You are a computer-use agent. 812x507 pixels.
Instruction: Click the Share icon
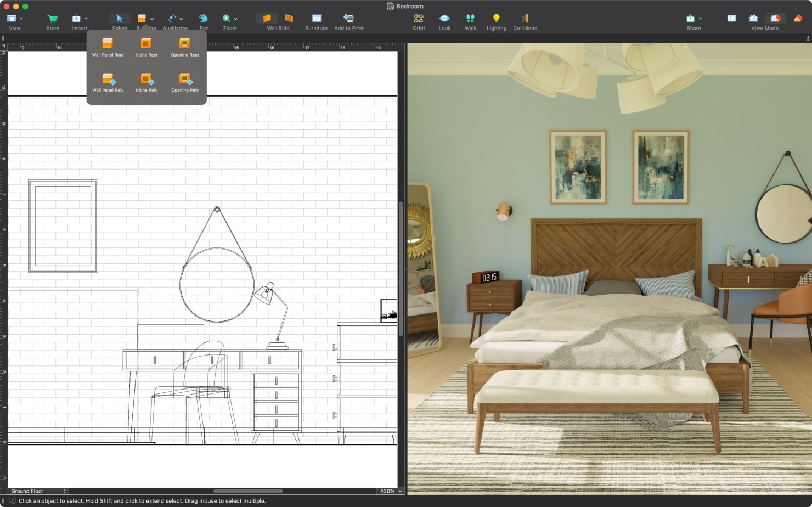click(x=691, y=19)
